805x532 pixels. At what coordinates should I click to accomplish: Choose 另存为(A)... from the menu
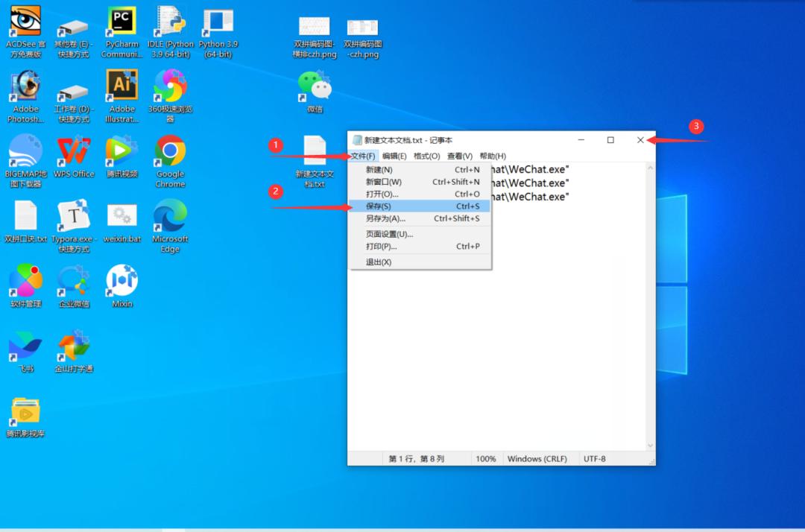pyautogui.click(x=385, y=218)
